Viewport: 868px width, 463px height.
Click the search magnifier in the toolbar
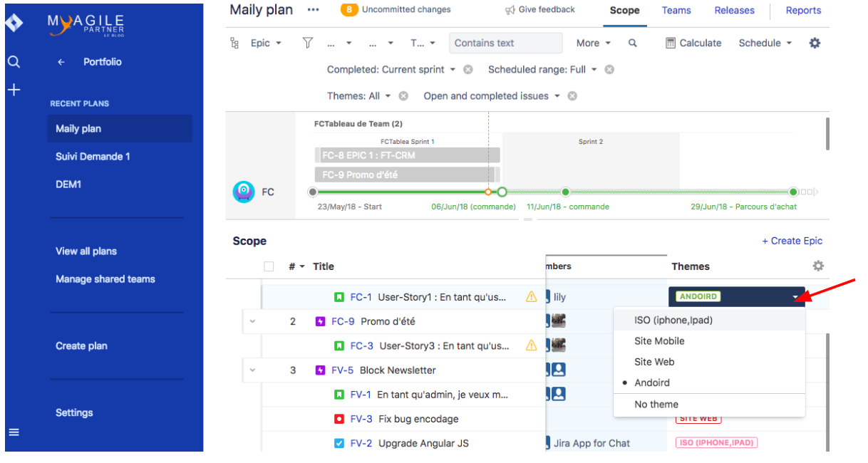[x=632, y=43]
